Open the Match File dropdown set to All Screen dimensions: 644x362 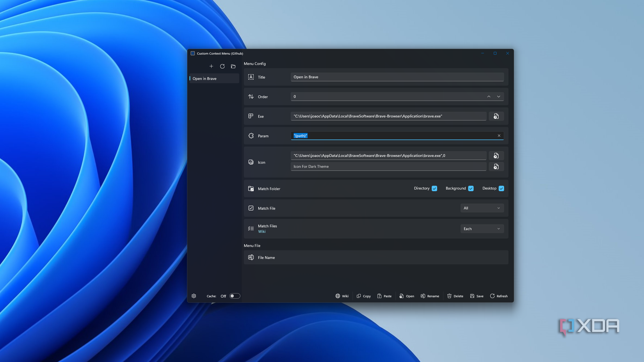tap(482, 208)
